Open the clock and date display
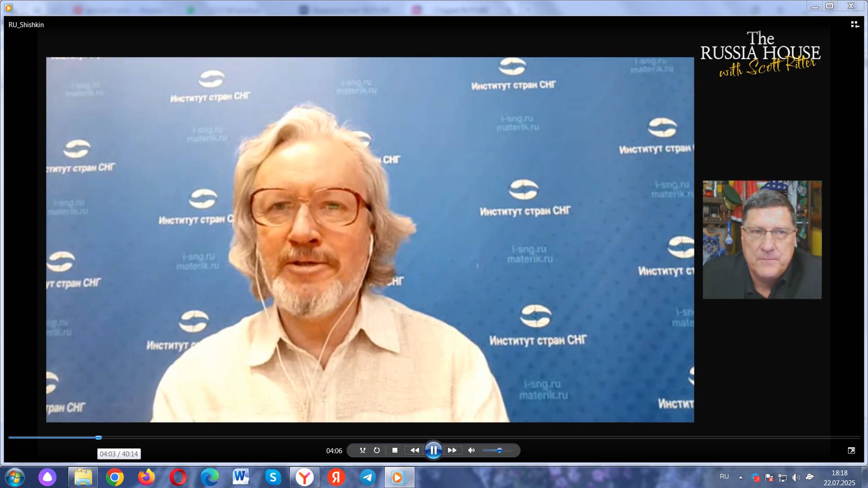Image resolution: width=868 pixels, height=488 pixels. click(x=839, y=478)
